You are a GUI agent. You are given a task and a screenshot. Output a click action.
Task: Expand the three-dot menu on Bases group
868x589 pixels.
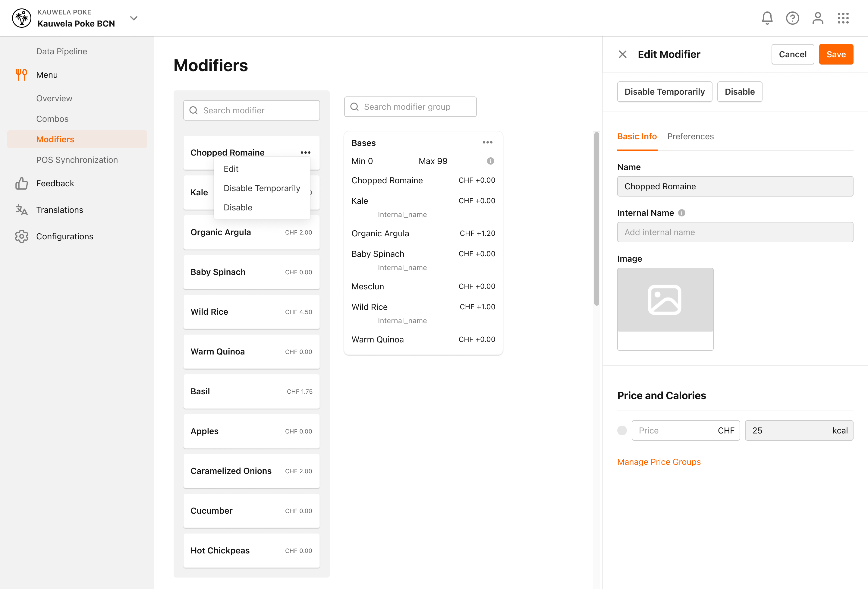488,143
